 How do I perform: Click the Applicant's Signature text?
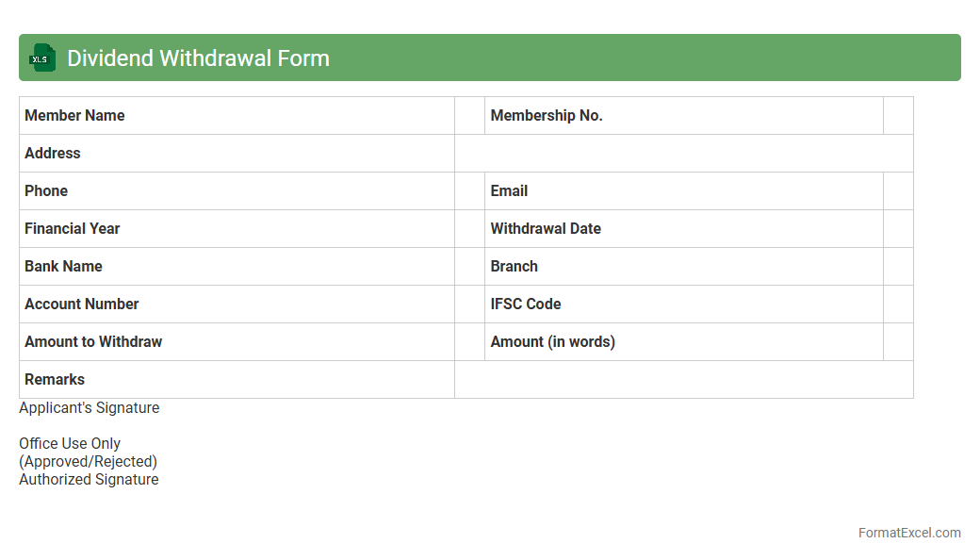90,408
